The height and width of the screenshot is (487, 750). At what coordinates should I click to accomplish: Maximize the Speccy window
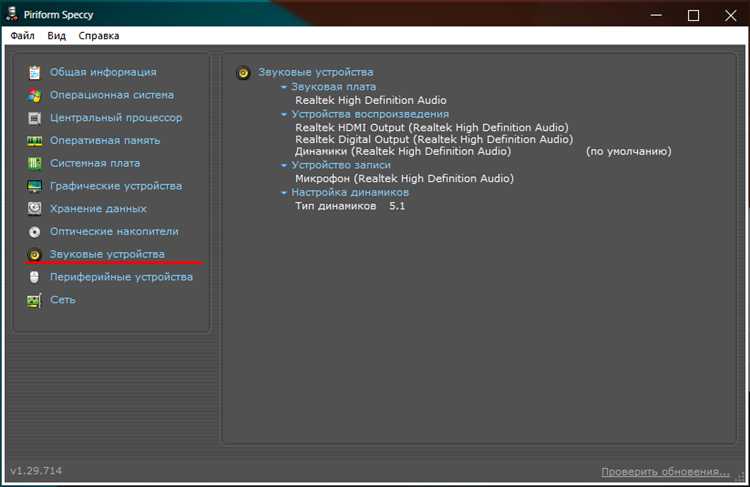click(693, 15)
